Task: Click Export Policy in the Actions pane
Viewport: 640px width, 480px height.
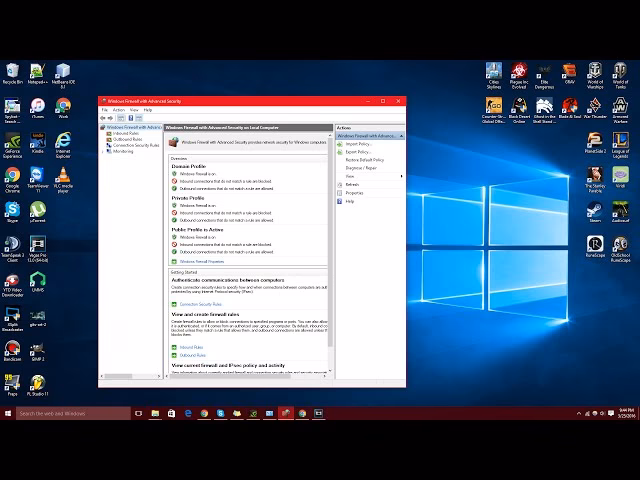Action: point(358,152)
